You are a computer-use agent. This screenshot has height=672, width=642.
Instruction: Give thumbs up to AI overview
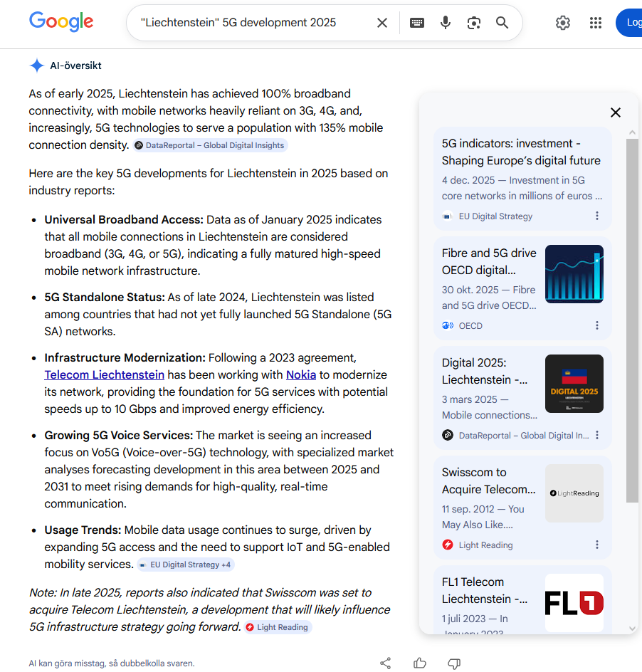pyautogui.click(x=419, y=663)
